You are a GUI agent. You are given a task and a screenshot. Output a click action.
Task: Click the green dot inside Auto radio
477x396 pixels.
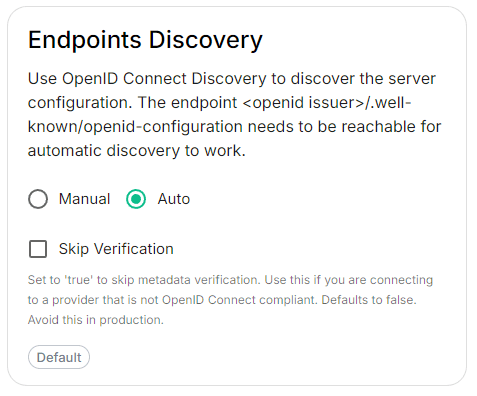136,199
